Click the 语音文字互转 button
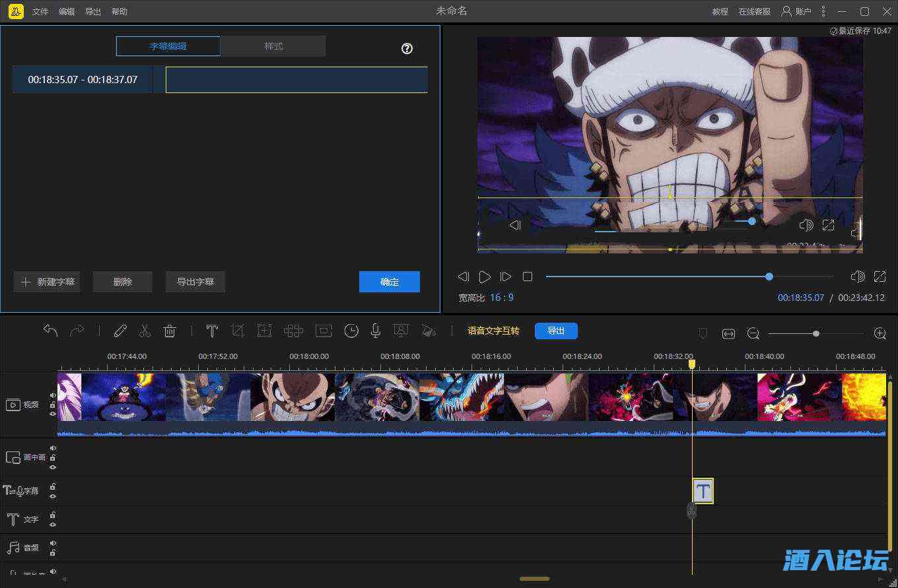 [x=493, y=331]
